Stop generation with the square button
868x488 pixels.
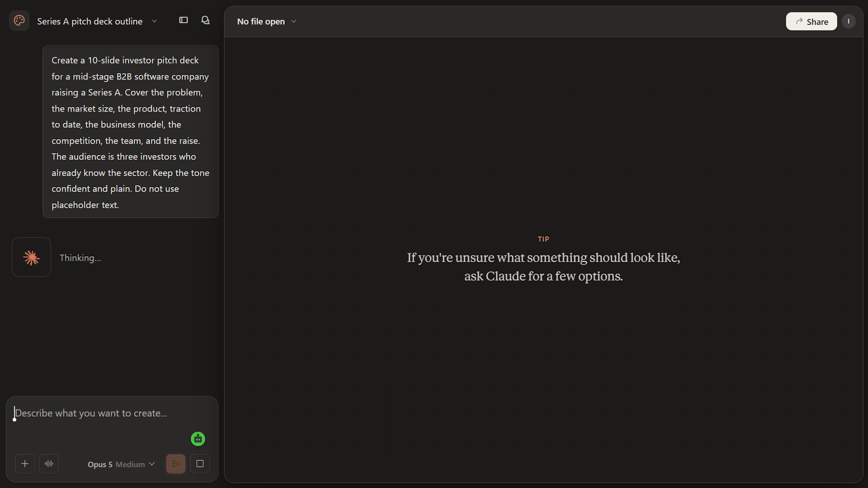pyautogui.click(x=200, y=464)
